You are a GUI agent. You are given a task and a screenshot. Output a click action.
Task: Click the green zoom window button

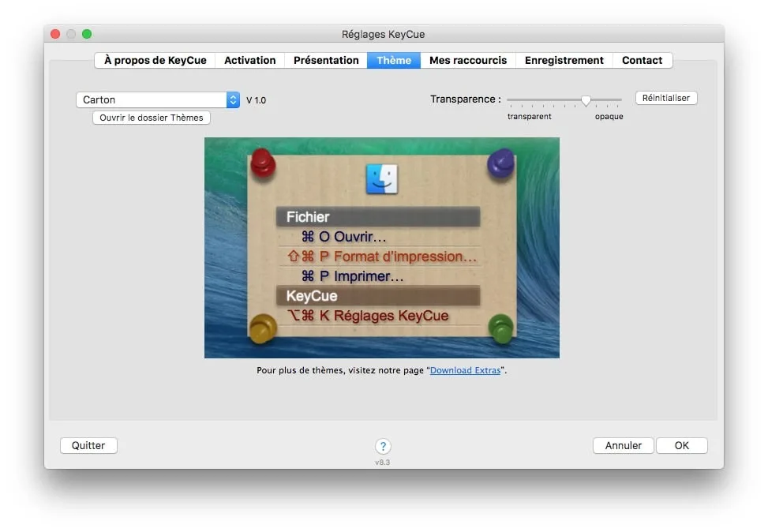(87, 34)
